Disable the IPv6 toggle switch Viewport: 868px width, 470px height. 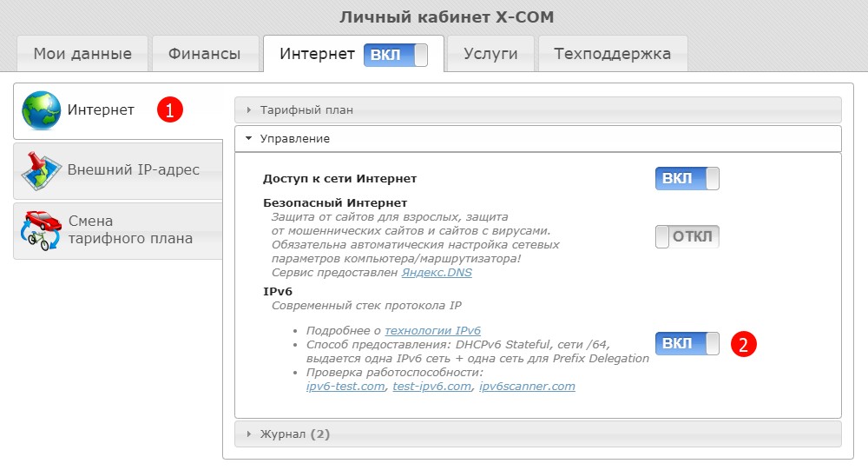pos(687,344)
